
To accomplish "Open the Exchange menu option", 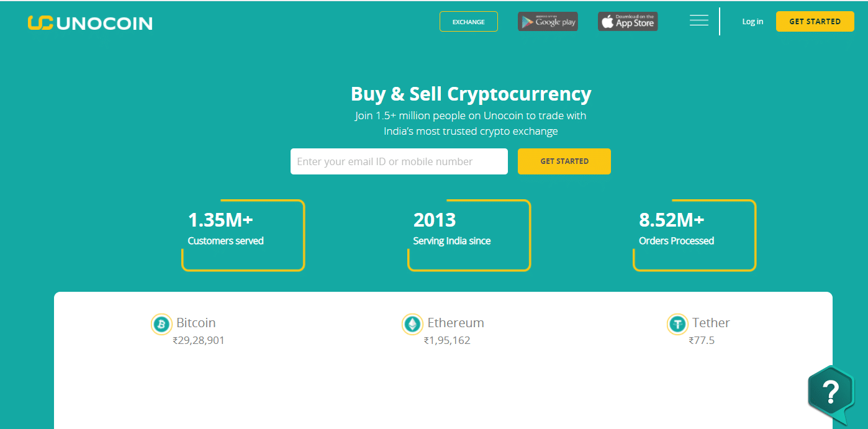I will [x=468, y=20].
